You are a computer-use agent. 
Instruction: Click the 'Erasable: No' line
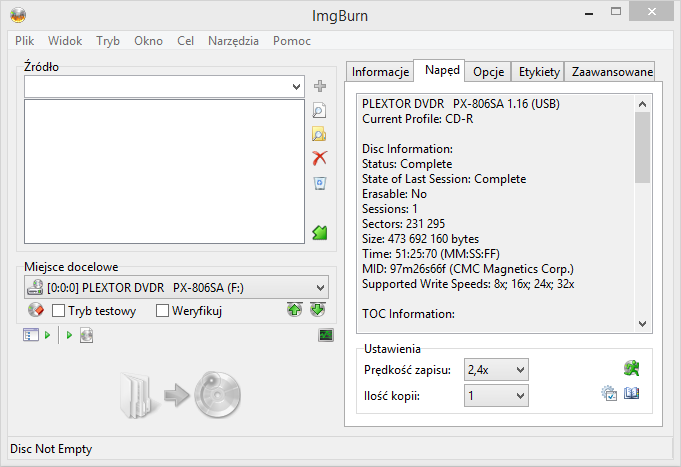[x=394, y=194]
